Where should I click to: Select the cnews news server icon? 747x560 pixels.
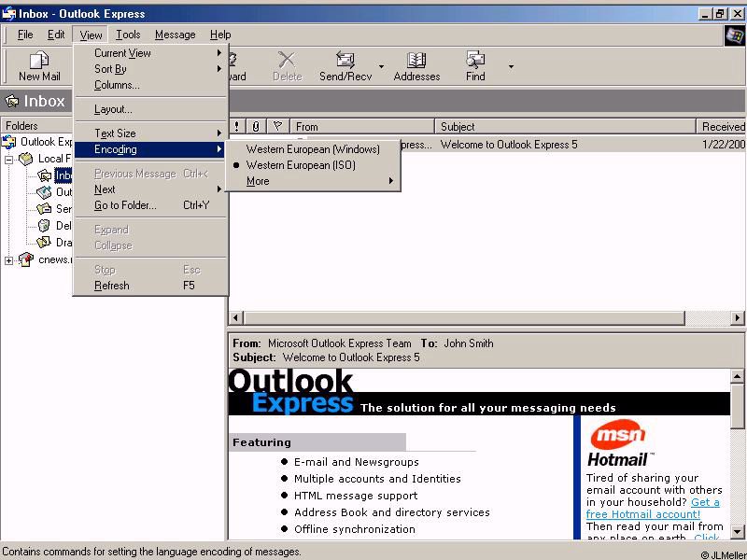[26, 259]
